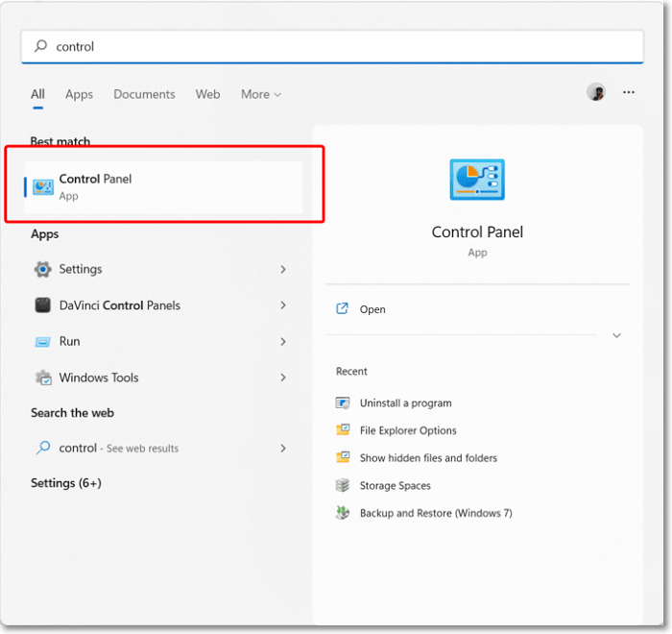Open Backup and Restore (Windows 7)
Screen dimensions: 672x634
coord(435,513)
